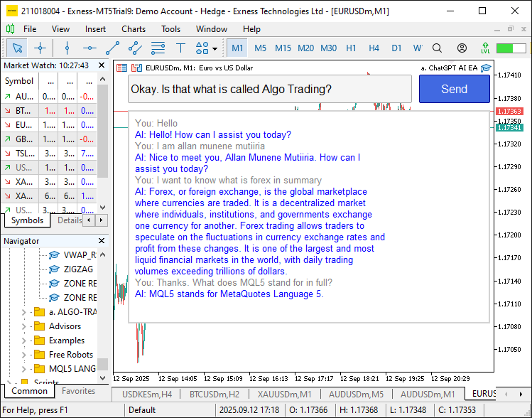Click the shapes objects icon
Screen dimensions: 532x418
[x=202, y=48]
